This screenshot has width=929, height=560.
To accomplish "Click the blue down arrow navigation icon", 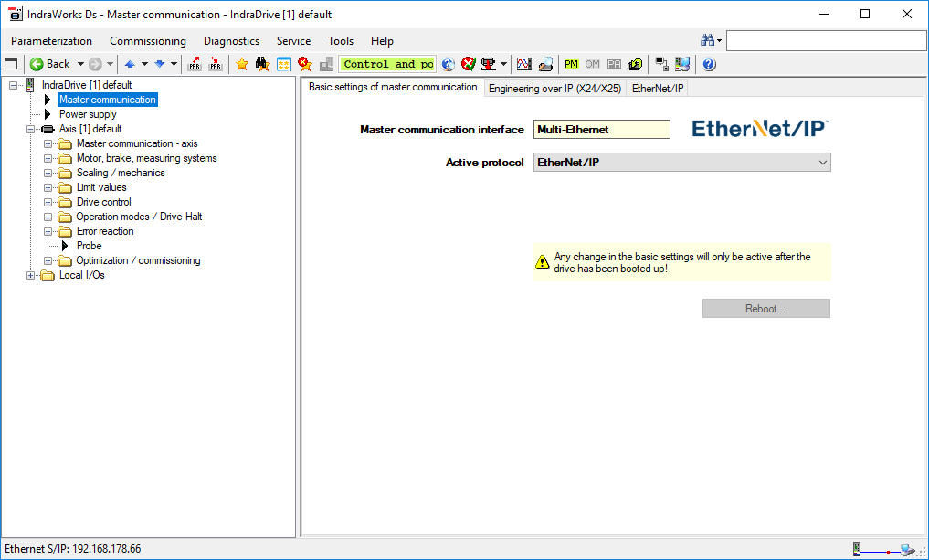I will tap(159, 64).
